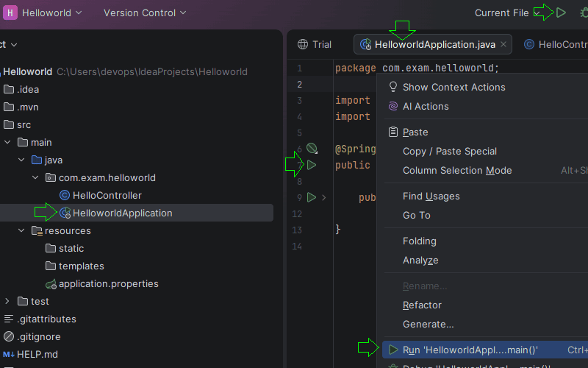Click the test folder icon
The height and width of the screenshot is (368, 588).
tap(23, 301)
